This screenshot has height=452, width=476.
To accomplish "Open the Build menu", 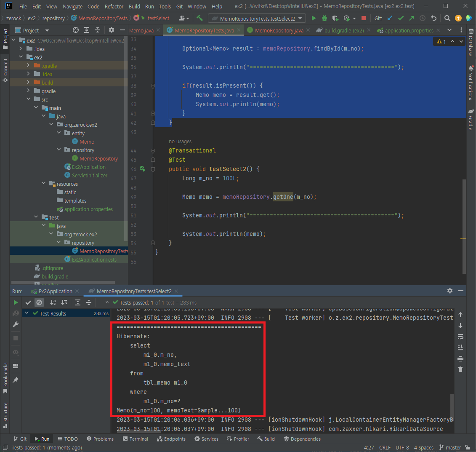I will (x=134, y=6).
